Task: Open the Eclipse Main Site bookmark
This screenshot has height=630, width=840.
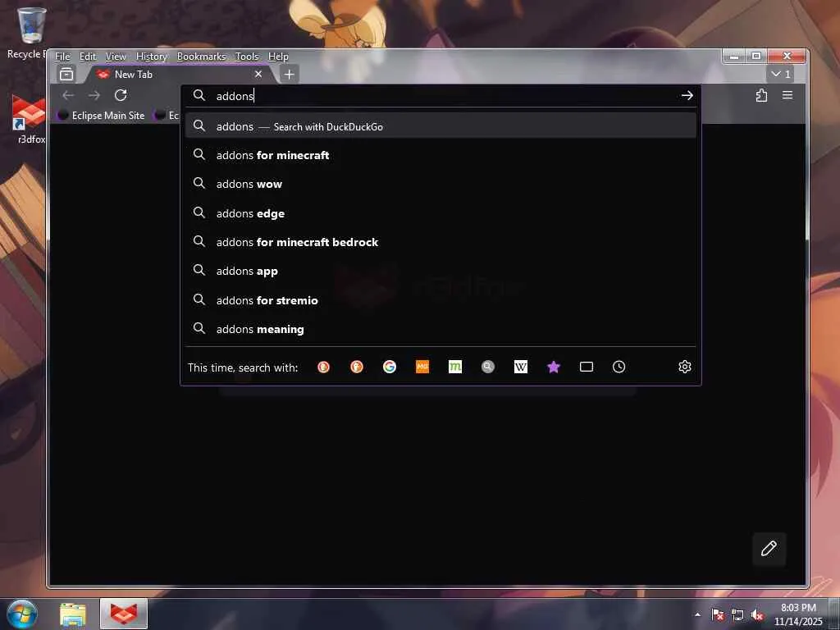Action: 101,115
